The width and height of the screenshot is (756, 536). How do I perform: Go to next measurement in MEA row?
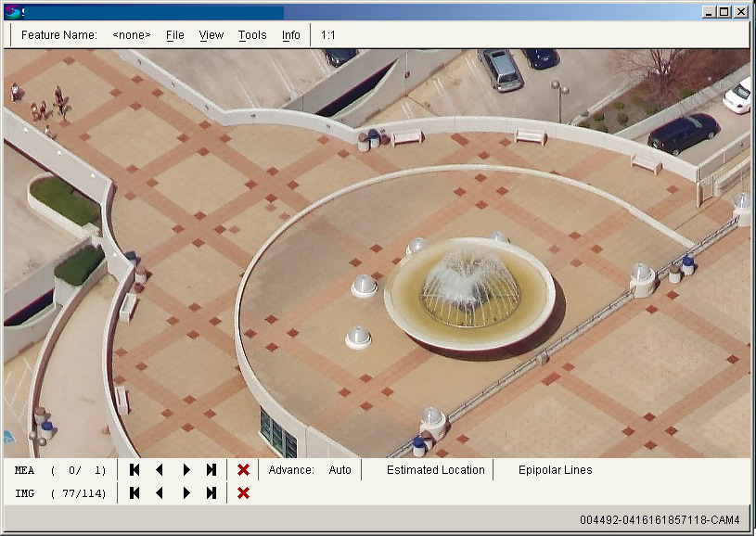186,470
